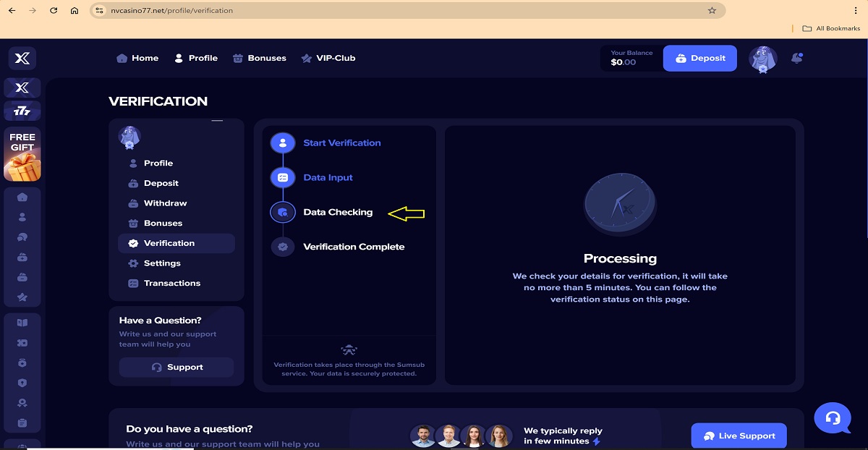Select the 777 slots sidebar icon
Image resolution: width=868 pixels, height=450 pixels.
[22, 111]
